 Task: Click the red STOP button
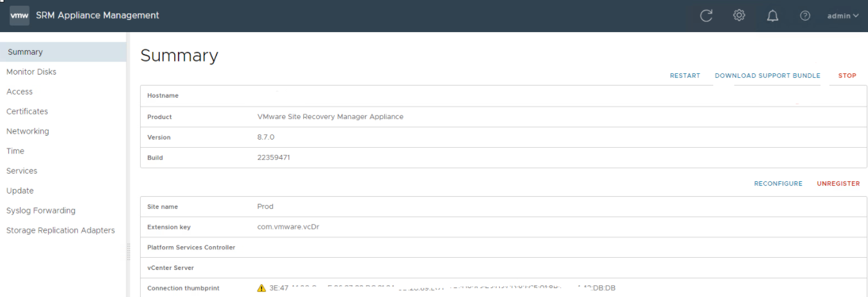click(847, 76)
